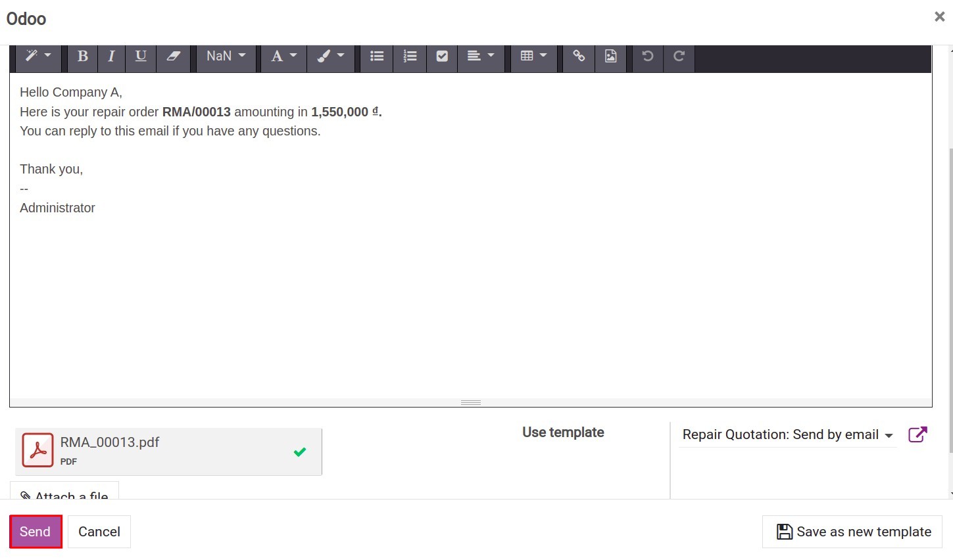This screenshot has height=560, width=953.
Task: Insert a checklist
Action: click(x=442, y=57)
